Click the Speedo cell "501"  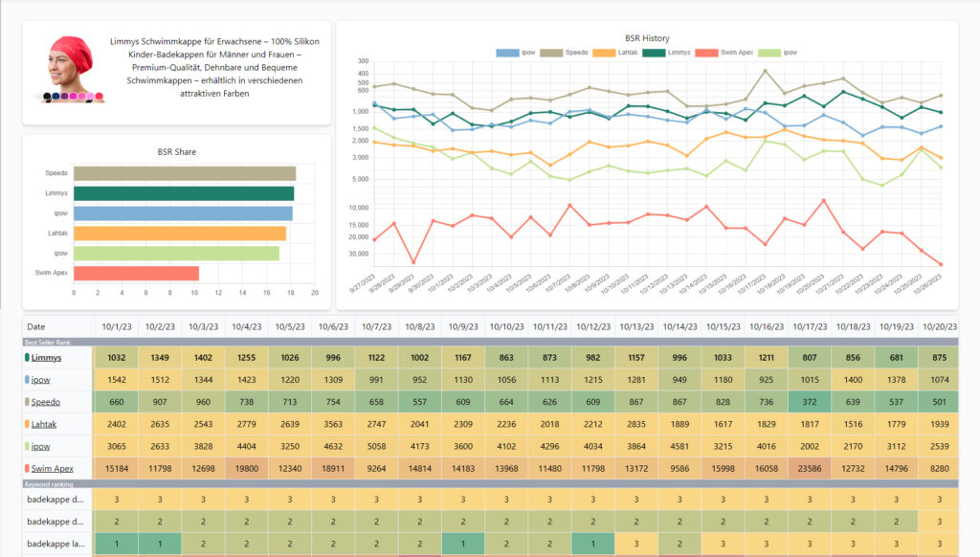coord(940,402)
